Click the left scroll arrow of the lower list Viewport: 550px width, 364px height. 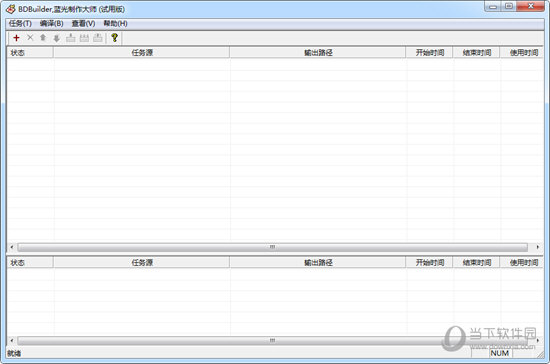[12, 341]
